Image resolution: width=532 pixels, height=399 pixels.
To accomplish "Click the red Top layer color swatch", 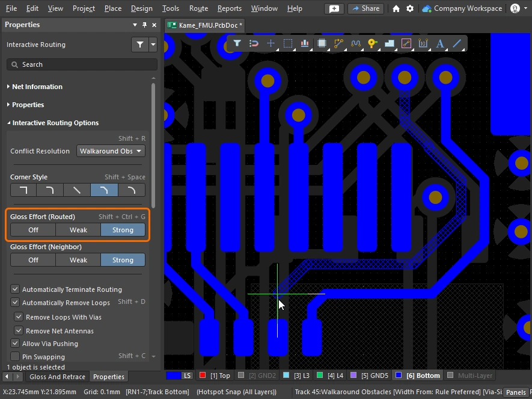I will click(203, 376).
